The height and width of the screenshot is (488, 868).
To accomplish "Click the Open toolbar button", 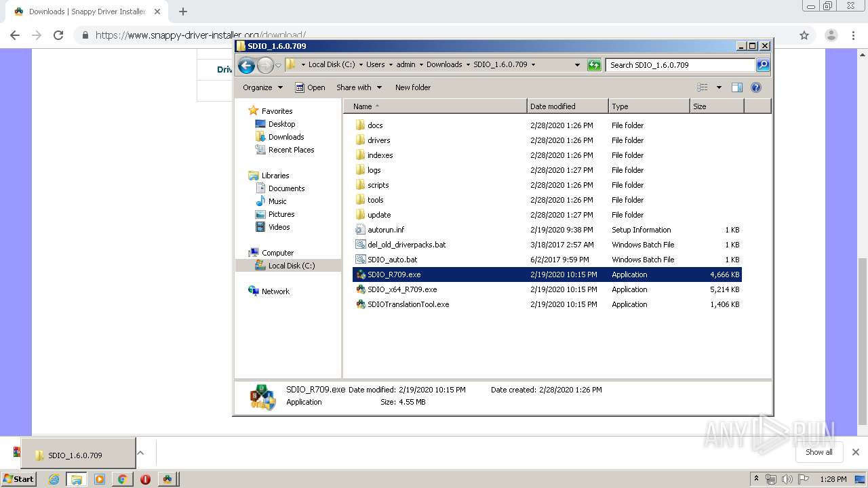I will 310,87.
